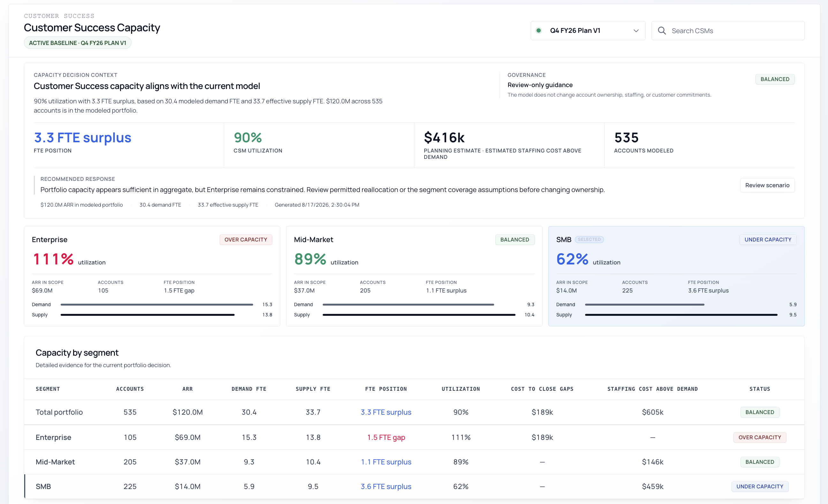The height and width of the screenshot is (504, 828).
Task: Select the Mid-Market segment card
Action: 414,276
